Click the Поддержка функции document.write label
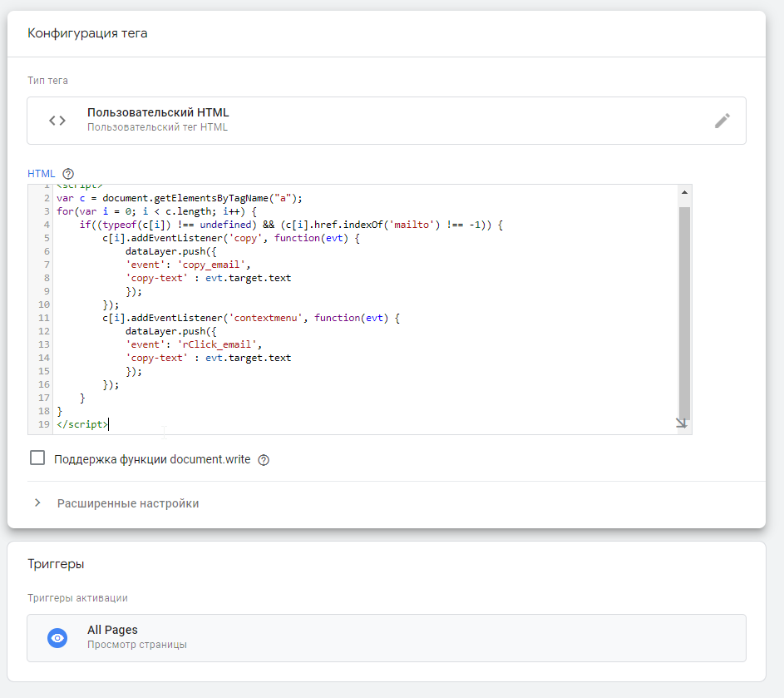The height and width of the screenshot is (698, 784). tap(152, 459)
